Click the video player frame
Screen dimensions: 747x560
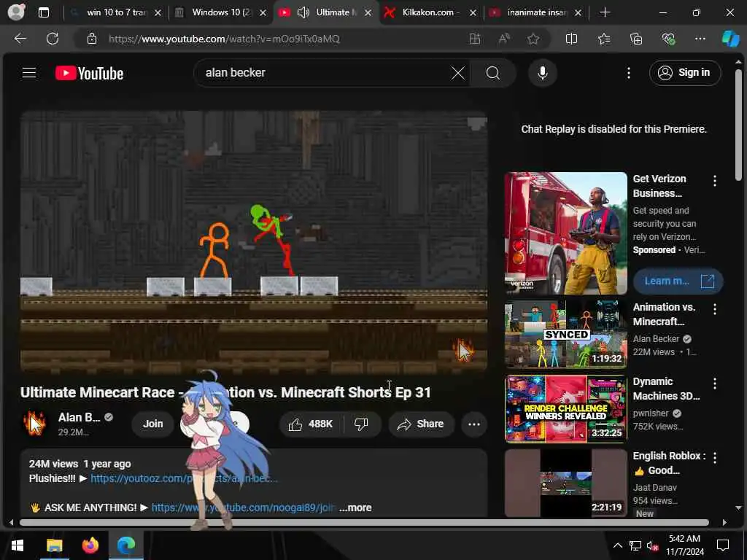click(x=253, y=241)
